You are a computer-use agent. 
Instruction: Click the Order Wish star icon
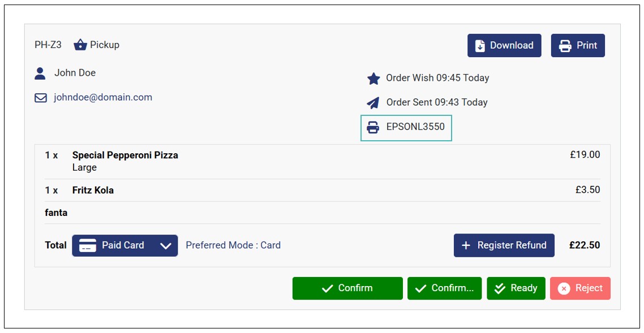(373, 79)
